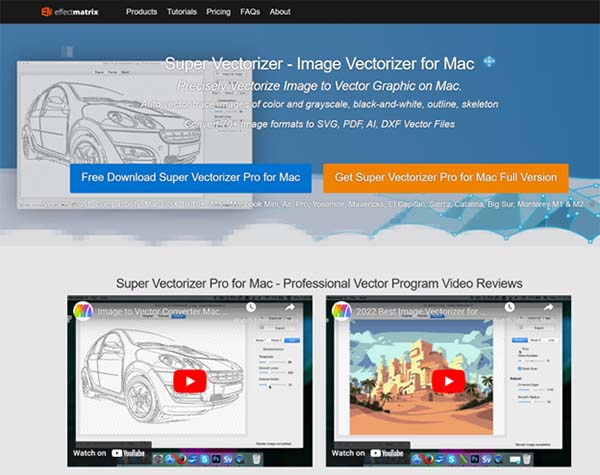Click Share arrow on desert castle video
The height and width of the screenshot is (475, 600).
click(x=548, y=307)
